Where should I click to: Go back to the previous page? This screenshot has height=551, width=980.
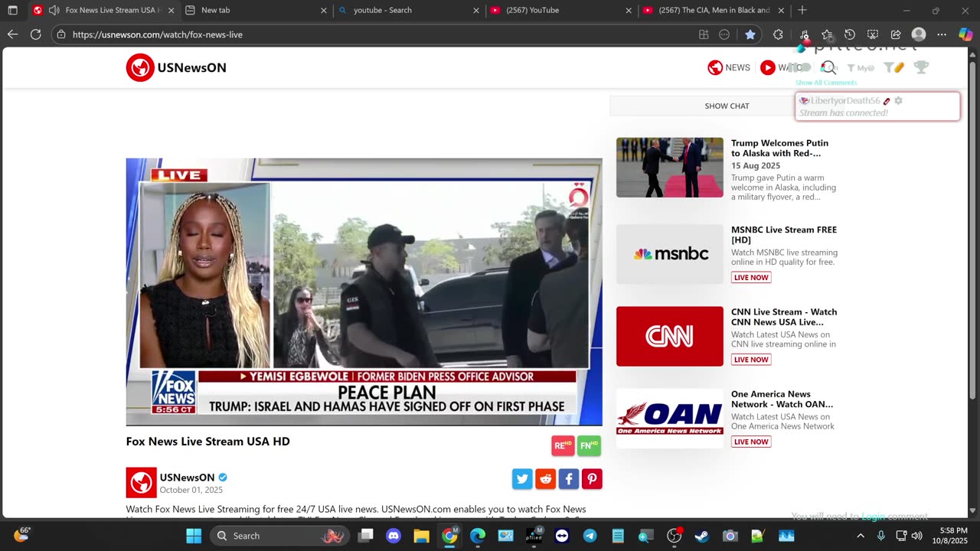tap(12, 34)
